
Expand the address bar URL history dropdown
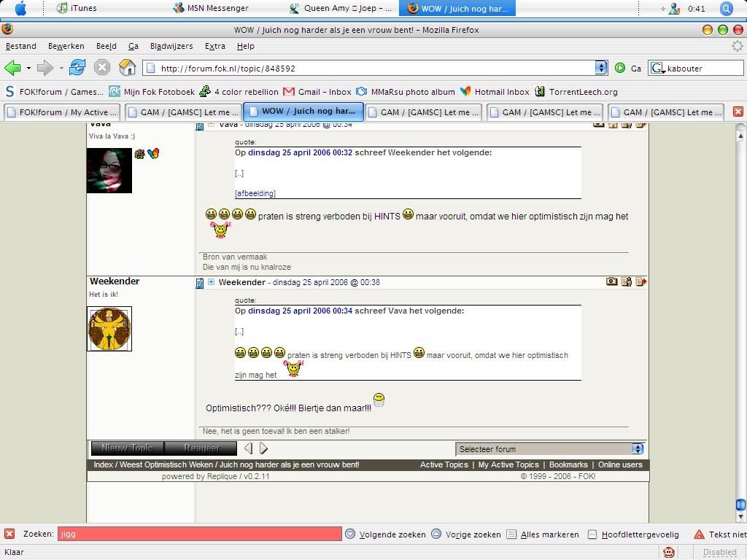click(601, 68)
